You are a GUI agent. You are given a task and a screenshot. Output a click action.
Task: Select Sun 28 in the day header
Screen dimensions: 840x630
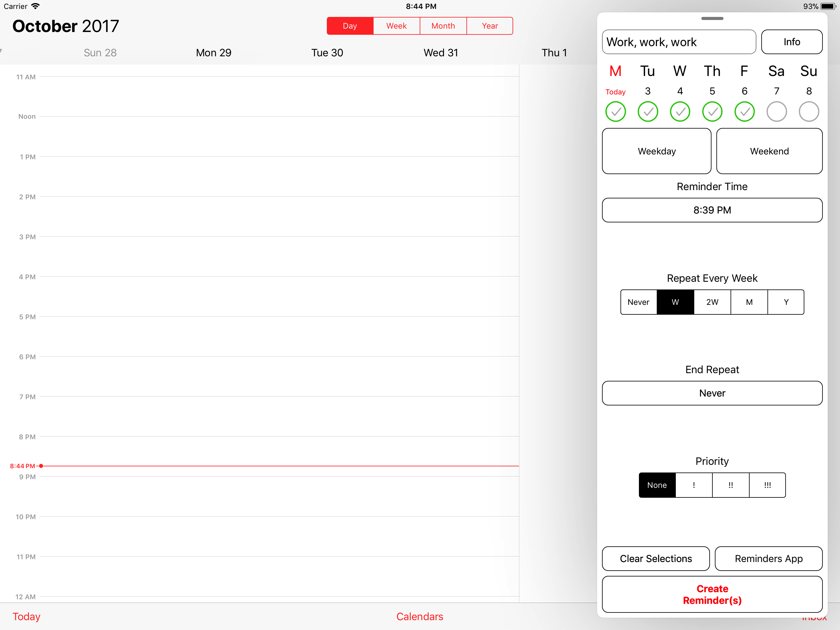point(100,52)
